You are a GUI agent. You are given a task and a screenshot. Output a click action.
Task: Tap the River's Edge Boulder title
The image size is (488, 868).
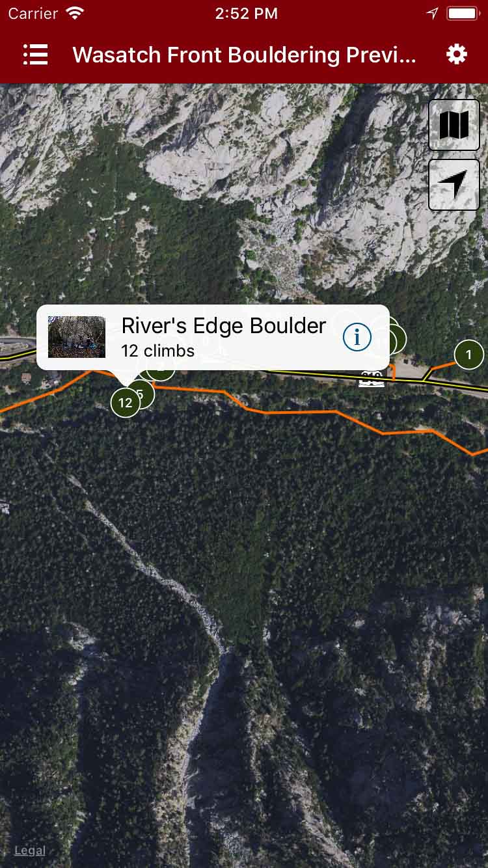point(224,325)
